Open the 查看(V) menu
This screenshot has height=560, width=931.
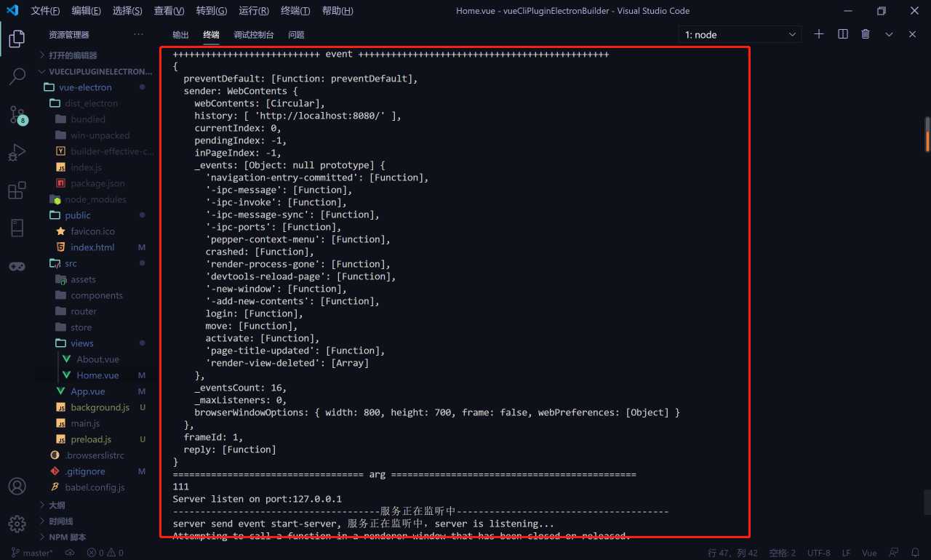coord(169,11)
